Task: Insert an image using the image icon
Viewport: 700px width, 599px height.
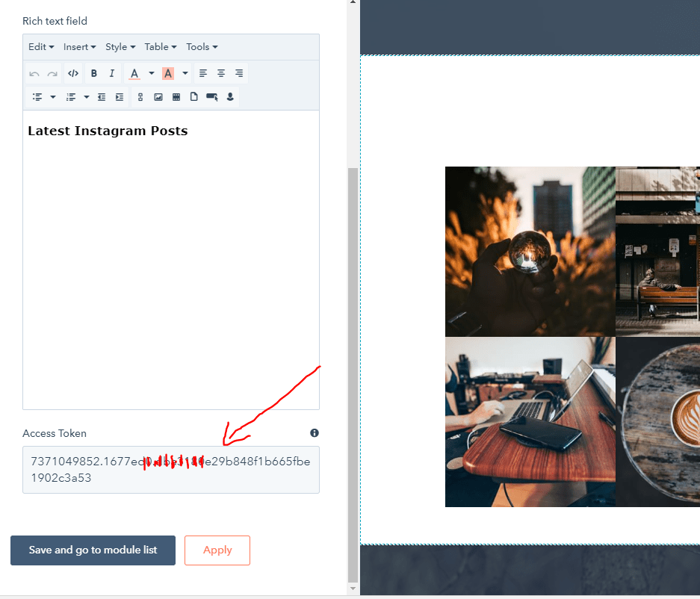Action: [158, 96]
